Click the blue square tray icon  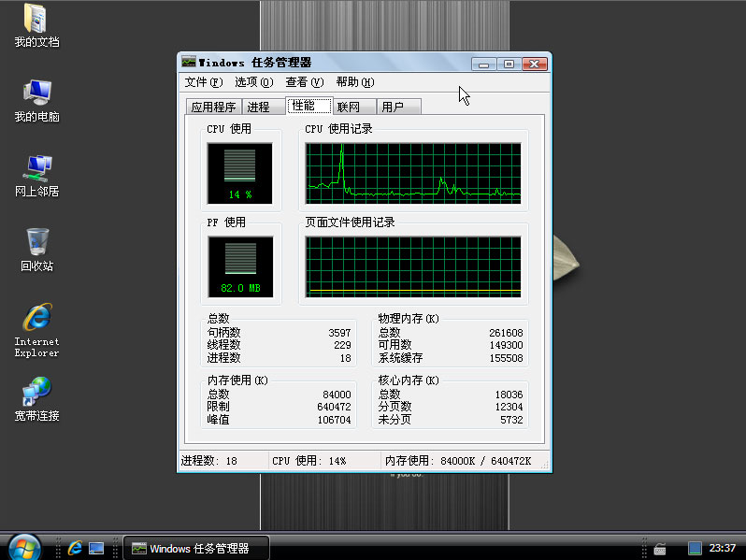click(695, 549)
